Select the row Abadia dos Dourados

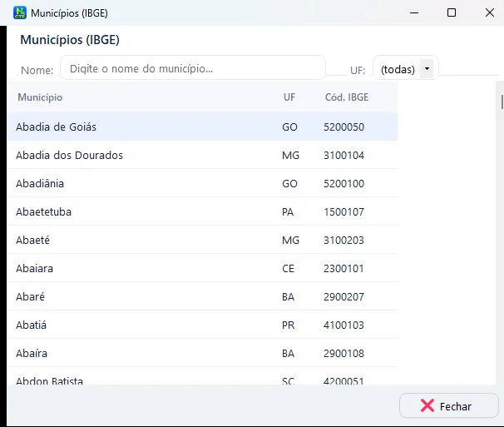(202, 155)
